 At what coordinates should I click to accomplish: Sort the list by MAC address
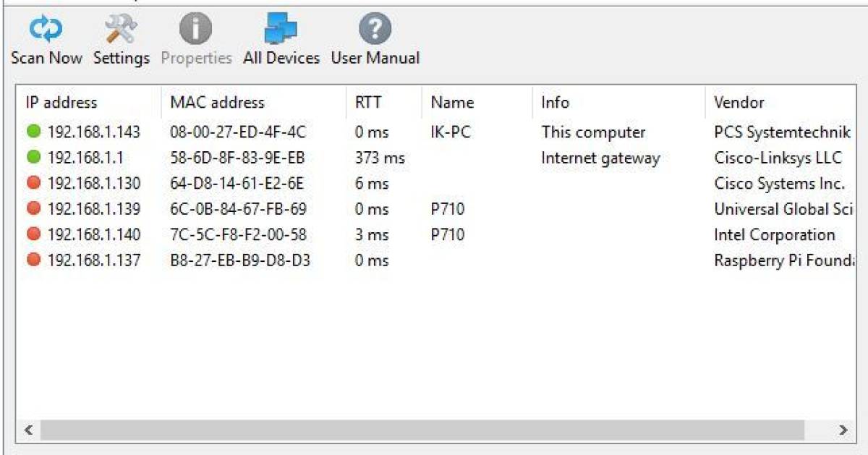click(217, 102)
